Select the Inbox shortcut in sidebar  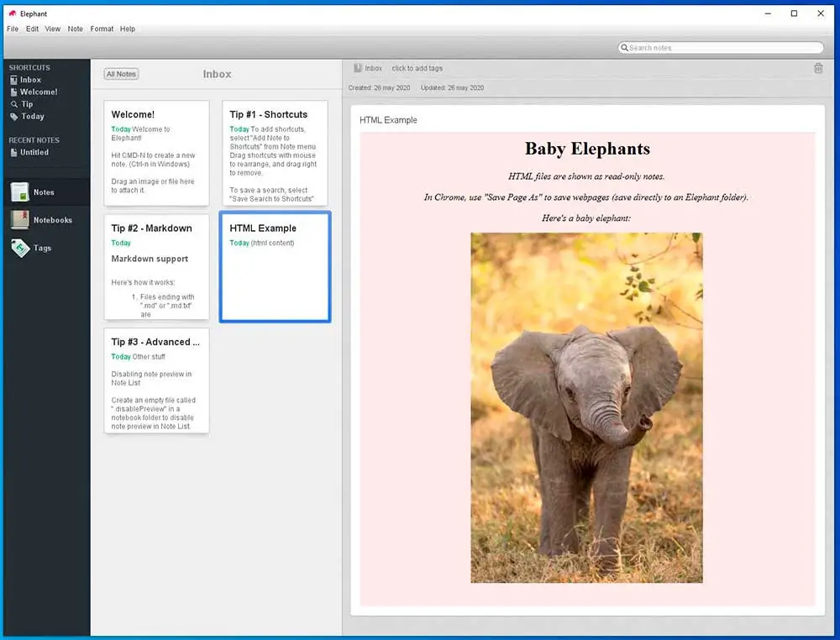(x=30, y=80)
